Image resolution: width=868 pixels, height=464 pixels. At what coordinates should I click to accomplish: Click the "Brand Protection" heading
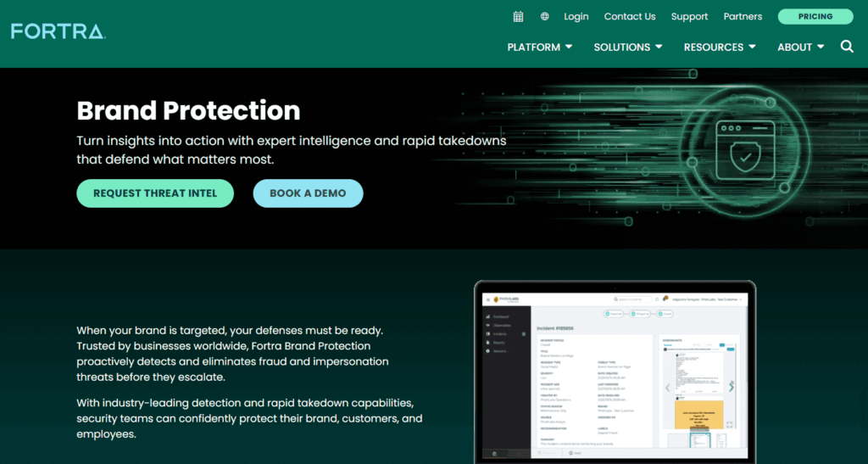[x=188, y=111]
